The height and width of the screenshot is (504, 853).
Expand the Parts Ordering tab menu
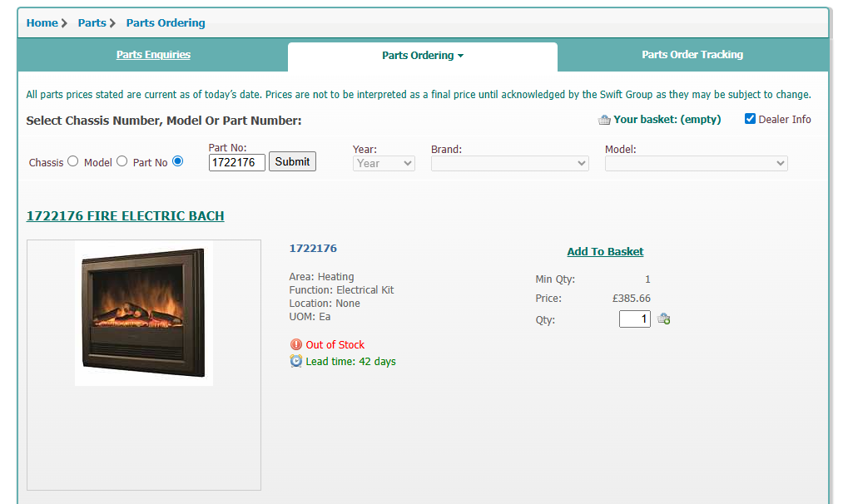[423, 56]
